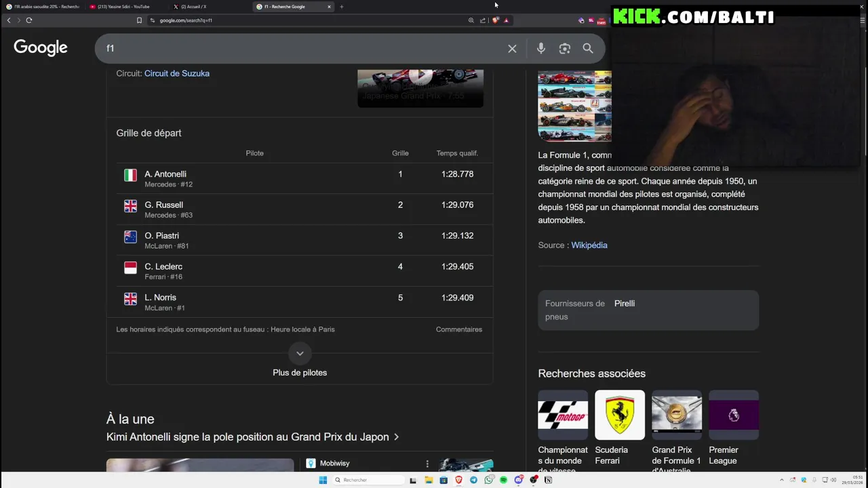
Task: Play the Japanese Grand Prix video thumbnail
Action: (420, 88)
